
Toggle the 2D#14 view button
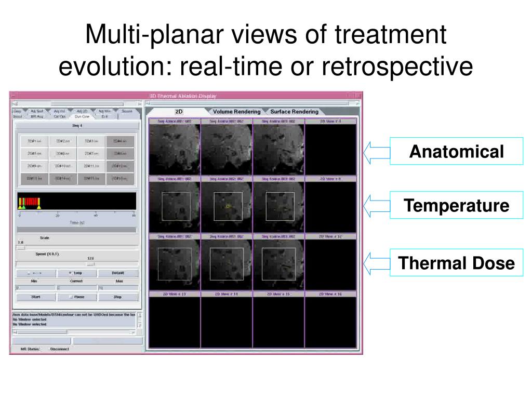[63, 179]
